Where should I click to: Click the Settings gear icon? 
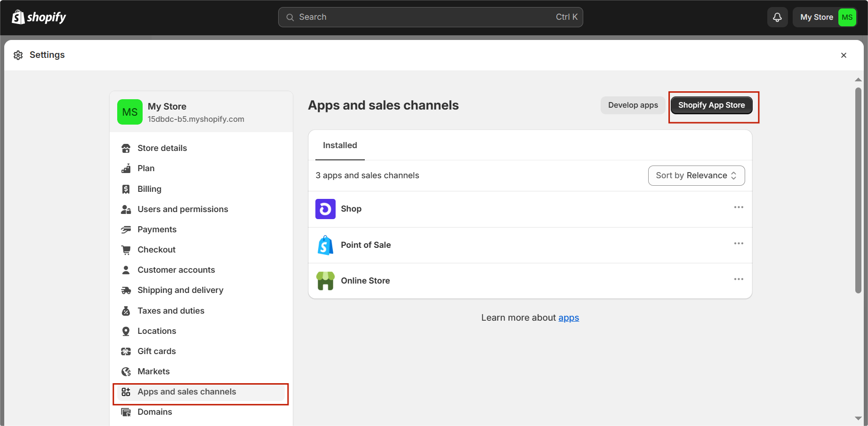18,55
